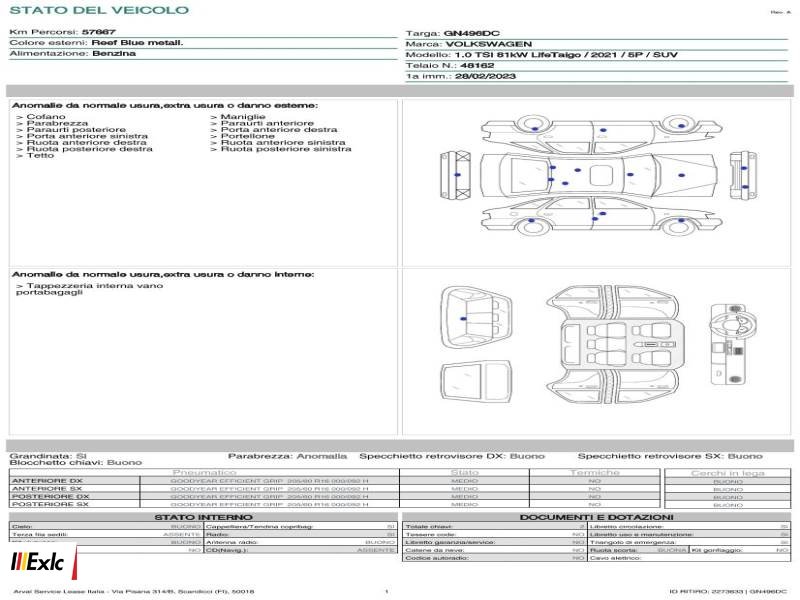Click the blue damage dot in trunk diagram

(463, 319)
